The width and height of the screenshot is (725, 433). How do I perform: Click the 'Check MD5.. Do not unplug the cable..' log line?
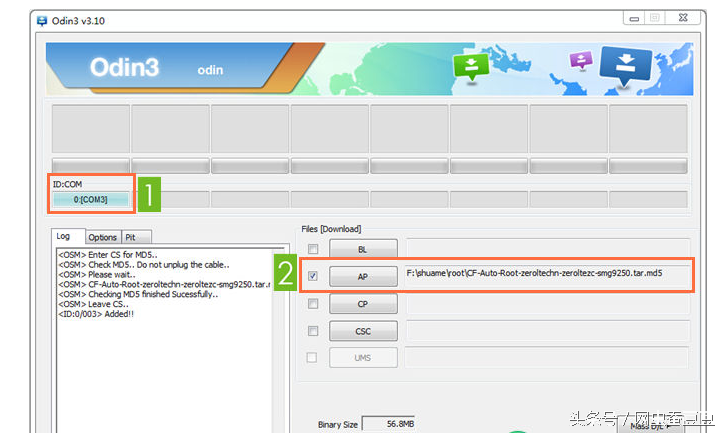click(144, 265)
